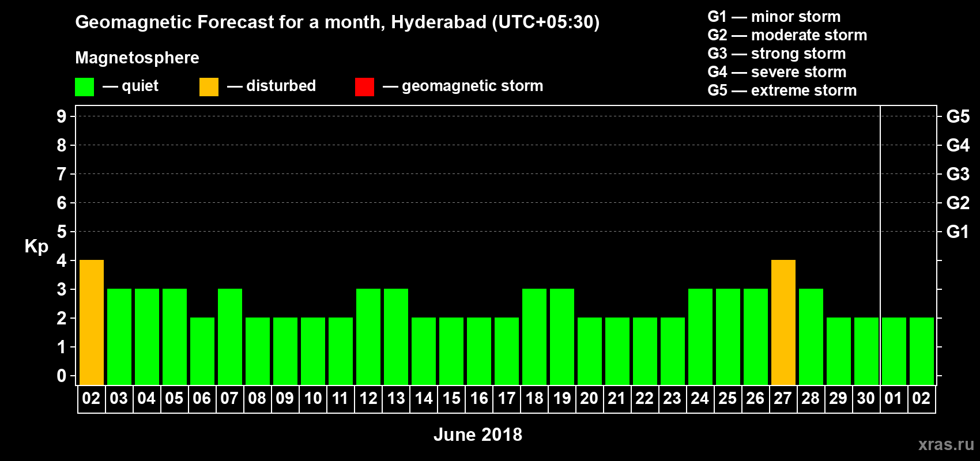Click the 'G5 — extreme storm' legend line
This screenshot has height=461, width=980.
tap(782, 90)
